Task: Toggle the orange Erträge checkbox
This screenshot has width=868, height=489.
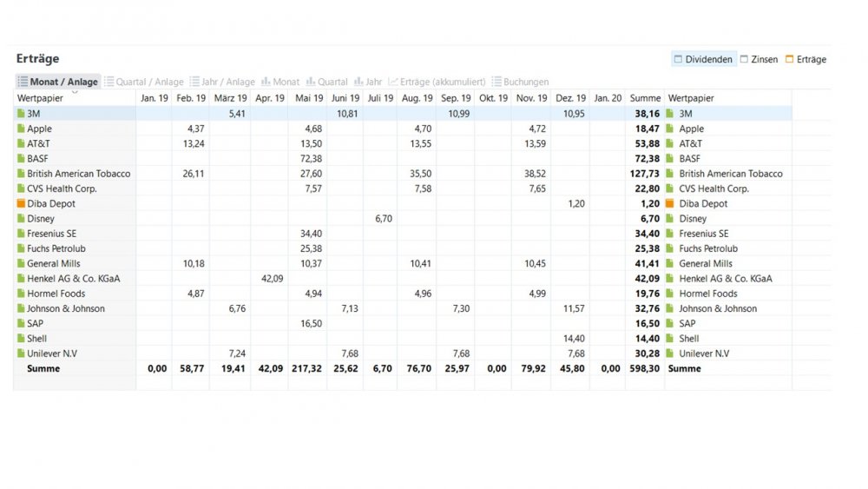Action: [x=789, y=59]
